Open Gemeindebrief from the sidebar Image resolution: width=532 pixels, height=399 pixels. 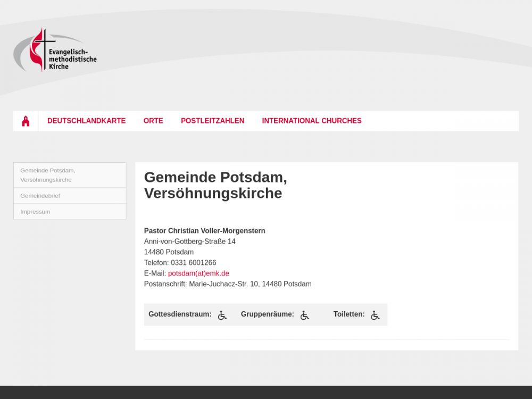40,196
